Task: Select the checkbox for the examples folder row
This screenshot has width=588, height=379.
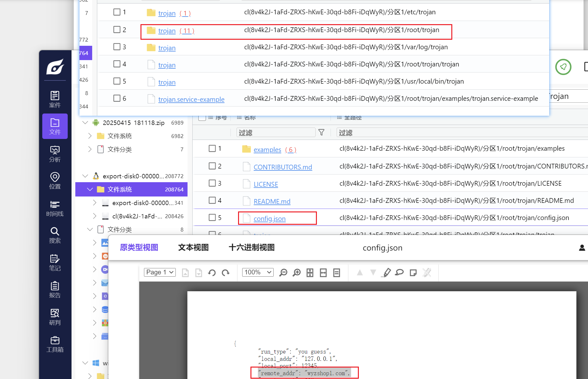Action: click(x=212, y=148)
